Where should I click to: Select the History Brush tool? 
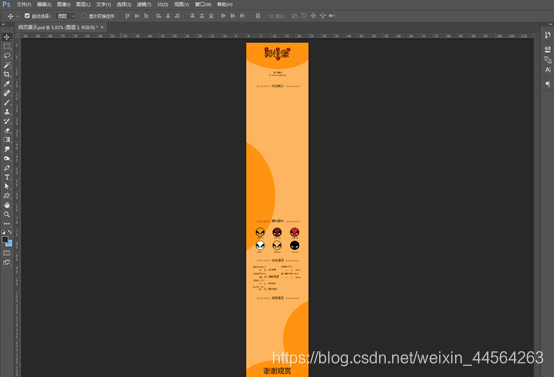[7, 121]
